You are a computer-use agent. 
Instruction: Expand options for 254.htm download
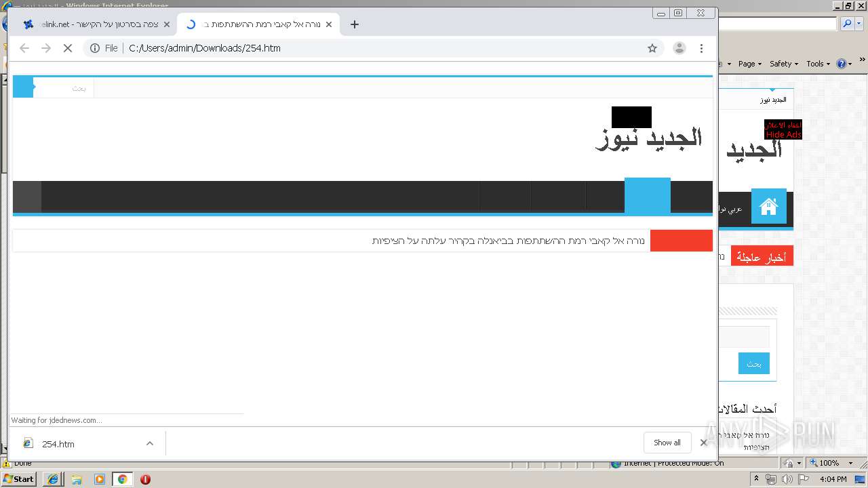(150, 443)
